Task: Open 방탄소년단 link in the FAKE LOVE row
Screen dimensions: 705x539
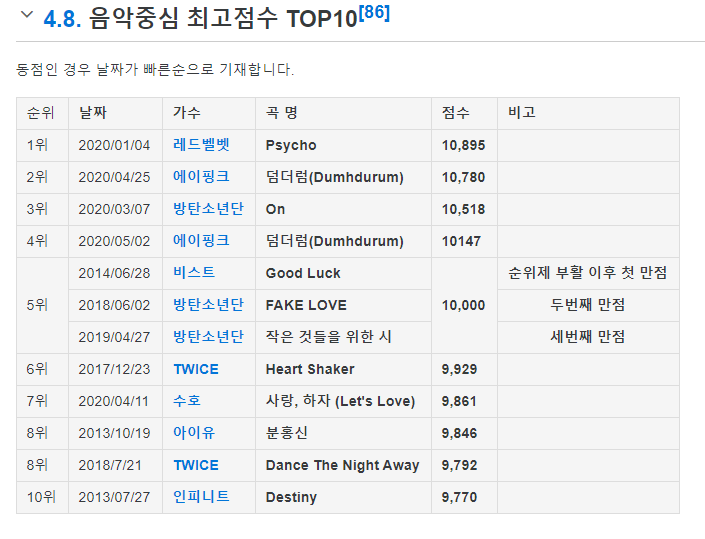Action: [209, 305]
